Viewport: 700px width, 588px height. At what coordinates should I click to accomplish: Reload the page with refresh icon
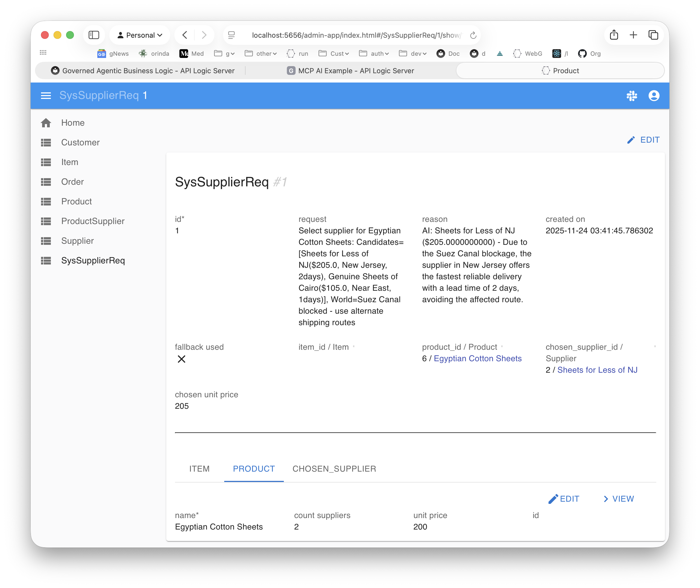point(473,35)
